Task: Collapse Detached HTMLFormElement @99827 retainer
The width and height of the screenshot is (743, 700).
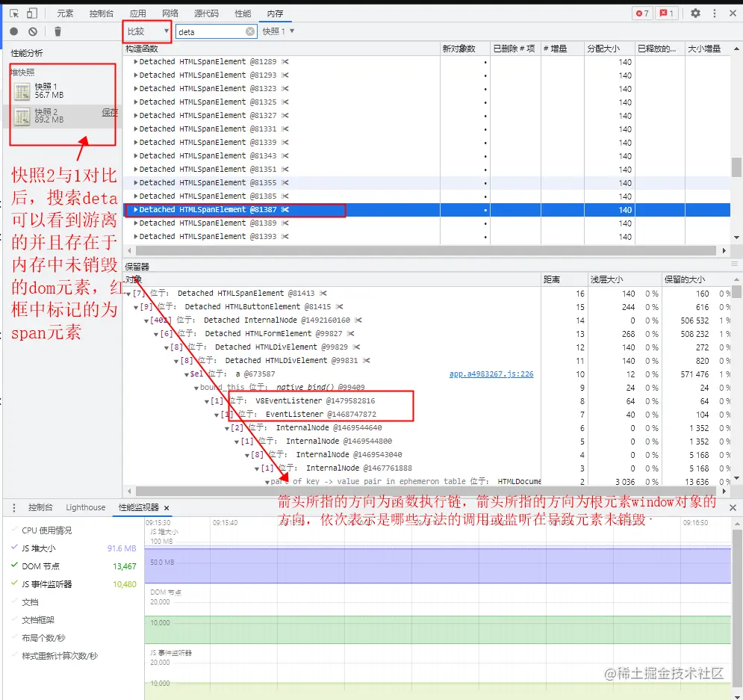Action: tap(156, 334)
